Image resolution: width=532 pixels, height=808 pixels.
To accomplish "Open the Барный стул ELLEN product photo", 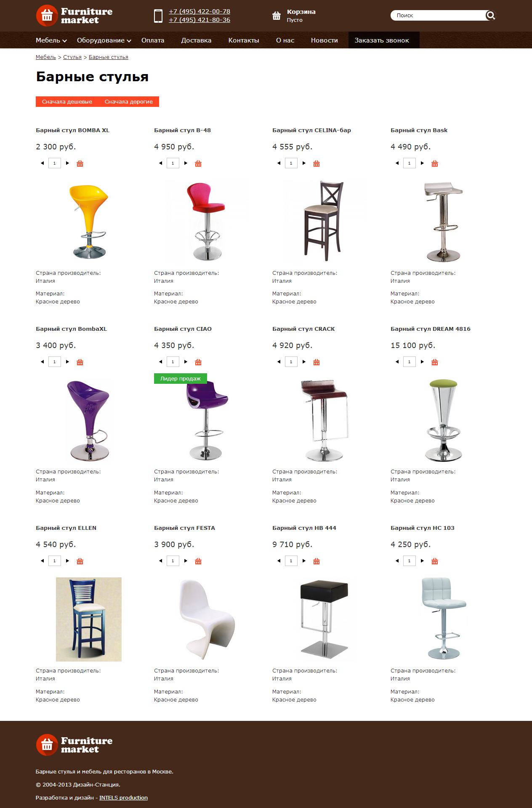I will tap(89, 619).
